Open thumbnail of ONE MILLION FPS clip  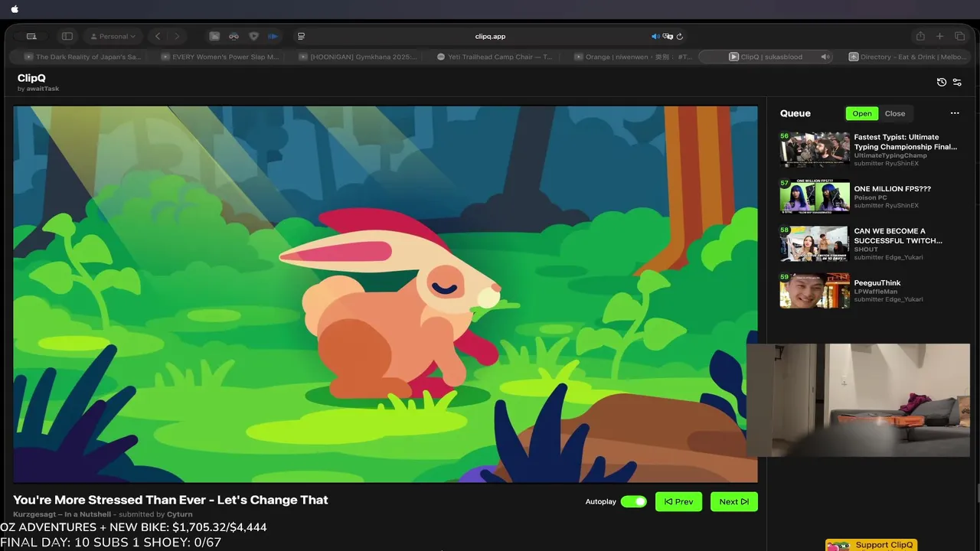815,196
